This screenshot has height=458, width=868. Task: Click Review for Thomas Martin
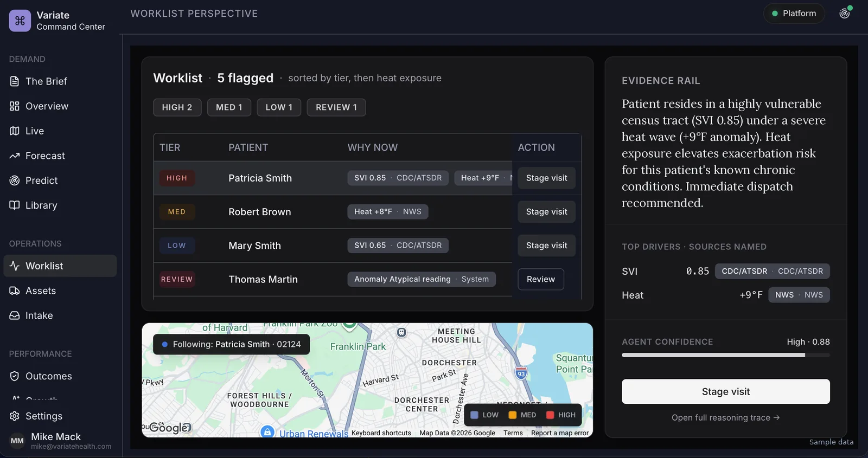point(541,279)
